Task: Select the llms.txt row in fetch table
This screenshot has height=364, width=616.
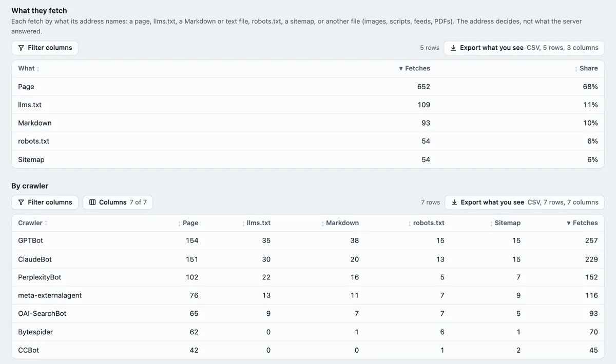Action: (x=308, y=105)
